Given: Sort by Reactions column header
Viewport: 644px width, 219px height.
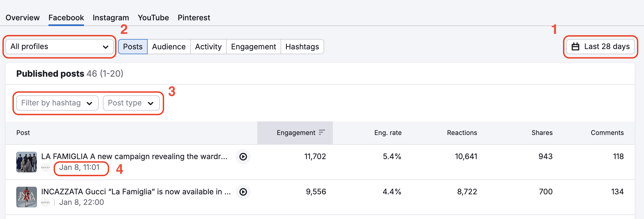Looking at the screenshot, I should pyautogui.click(x=462, y=133).
